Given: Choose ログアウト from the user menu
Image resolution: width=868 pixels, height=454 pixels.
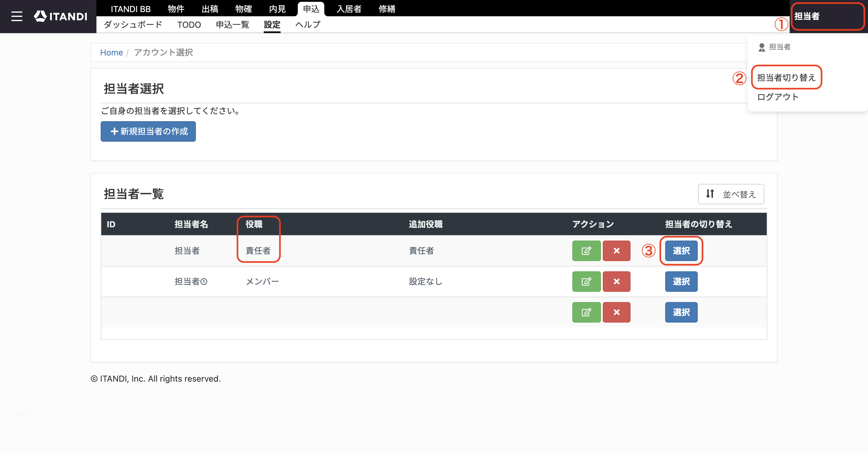Looking at the screenshot, I should [778, 97].
